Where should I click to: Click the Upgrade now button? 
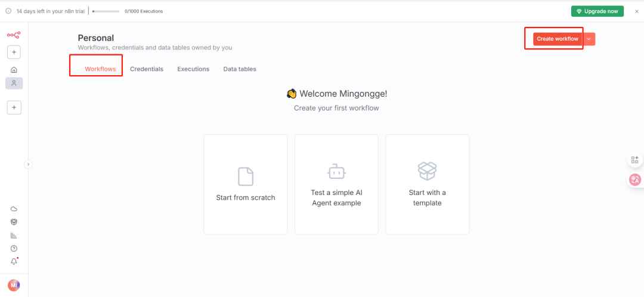pyautogui.click(x=597, y=11)
